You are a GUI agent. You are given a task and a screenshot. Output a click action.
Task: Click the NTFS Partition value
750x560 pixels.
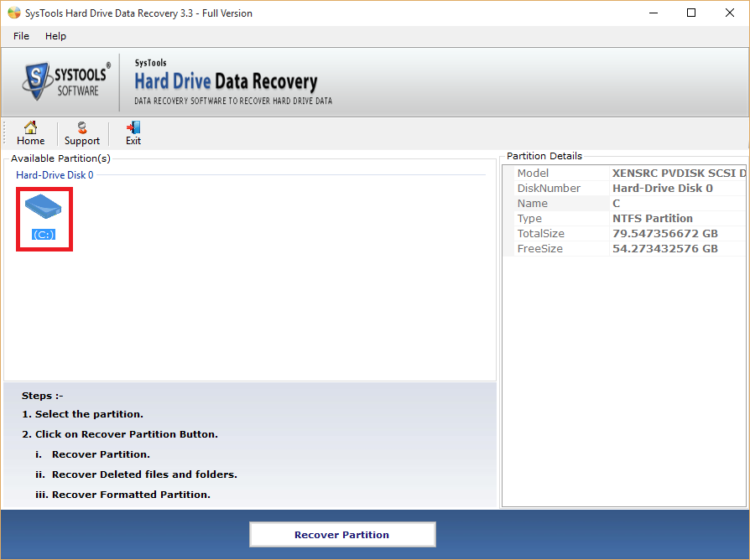[653, 218]
